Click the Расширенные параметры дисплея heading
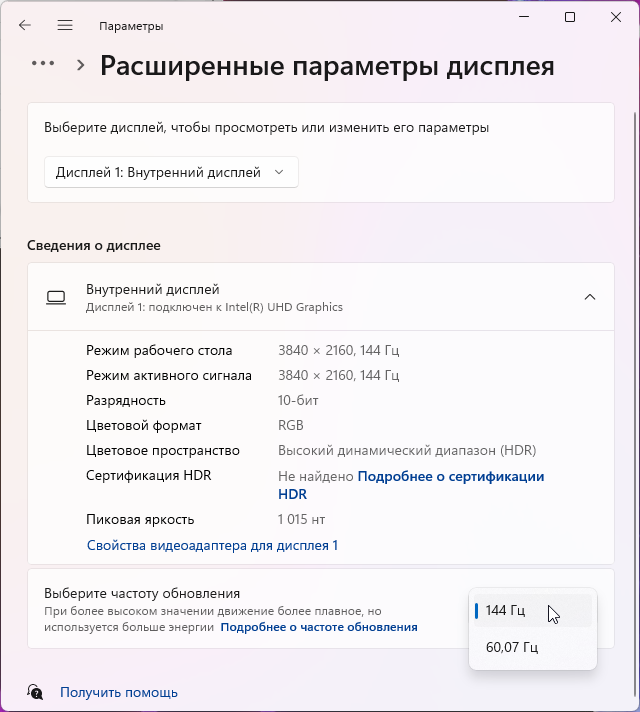 (327, 67)
